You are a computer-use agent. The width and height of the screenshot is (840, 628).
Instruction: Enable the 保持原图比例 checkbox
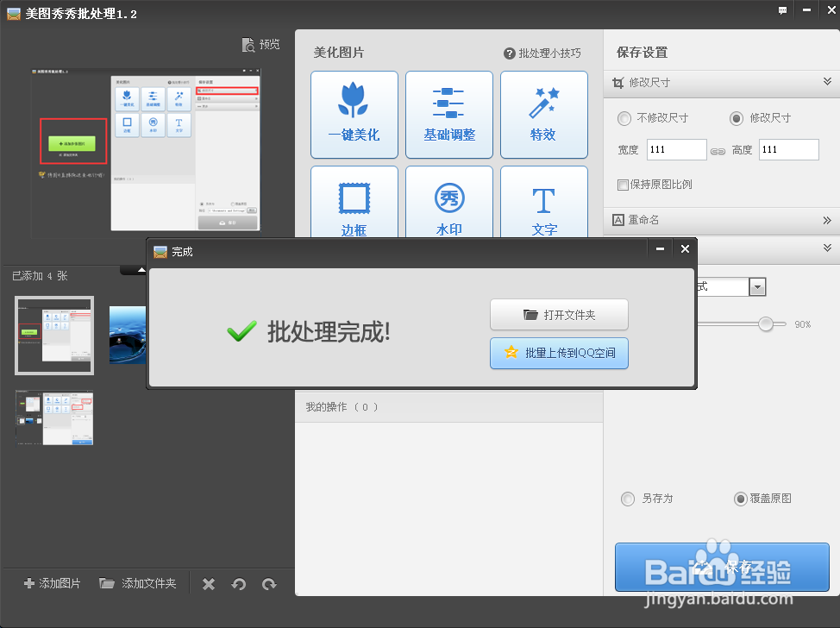(x=623, y=185)
